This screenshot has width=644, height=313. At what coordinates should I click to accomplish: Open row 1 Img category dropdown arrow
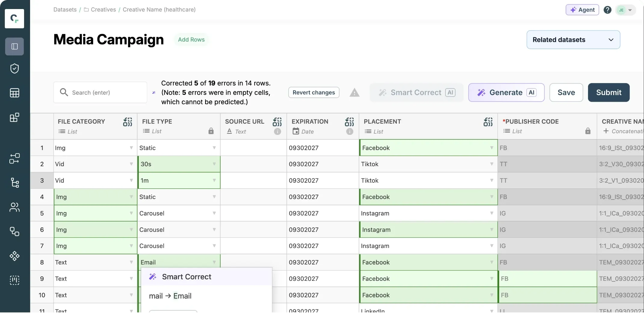[x=131, y=148]
